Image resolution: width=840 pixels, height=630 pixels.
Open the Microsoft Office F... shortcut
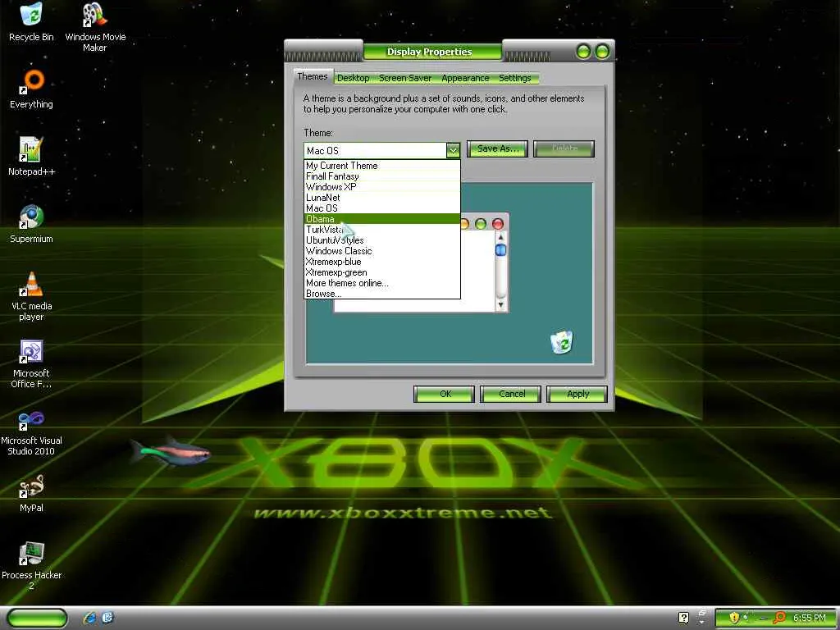click(x=31, y=363)
